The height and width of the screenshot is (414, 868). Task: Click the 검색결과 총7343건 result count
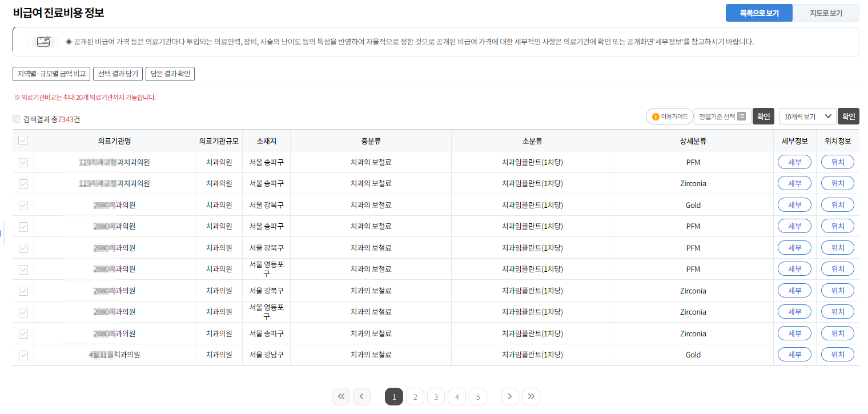[x=51, y=119]
